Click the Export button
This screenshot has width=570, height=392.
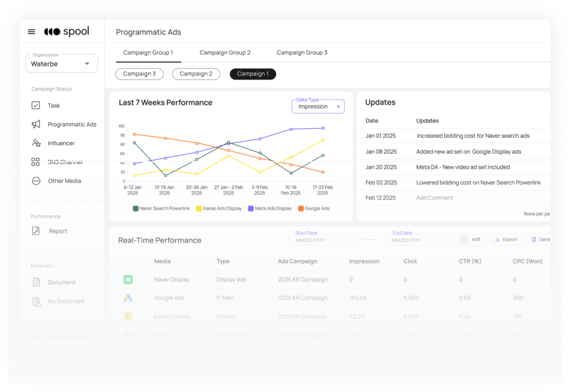pyautogui.click(x=507, y=240)
